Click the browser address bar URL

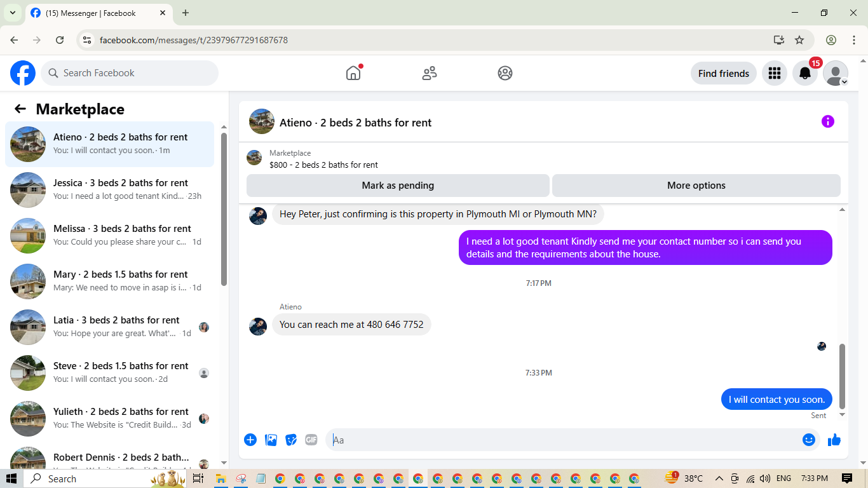tap(194, 40)
